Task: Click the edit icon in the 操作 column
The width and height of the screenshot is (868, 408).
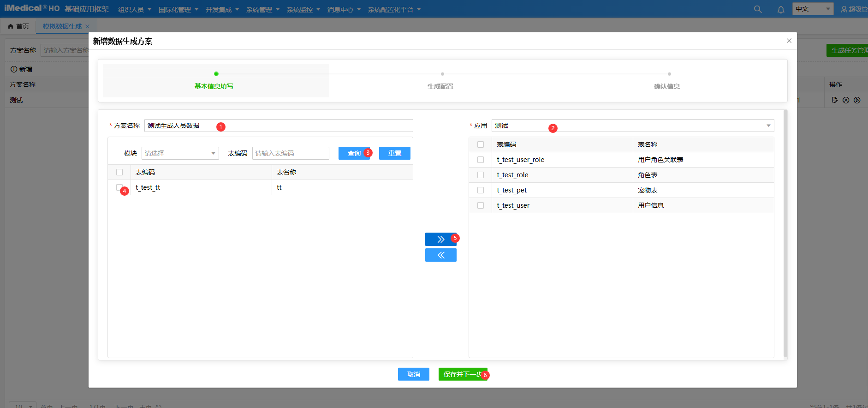Action: tap(834, 100)
